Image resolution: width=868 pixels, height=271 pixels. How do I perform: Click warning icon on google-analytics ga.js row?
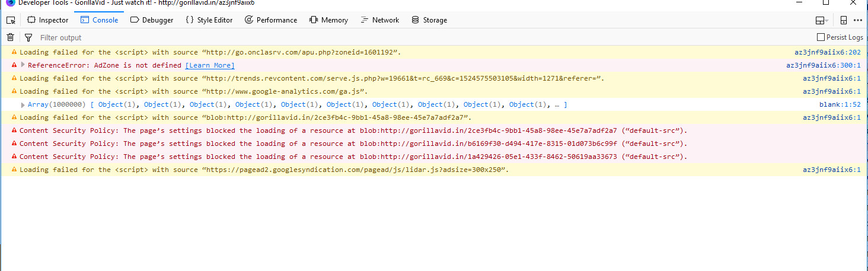click(14, 91)
